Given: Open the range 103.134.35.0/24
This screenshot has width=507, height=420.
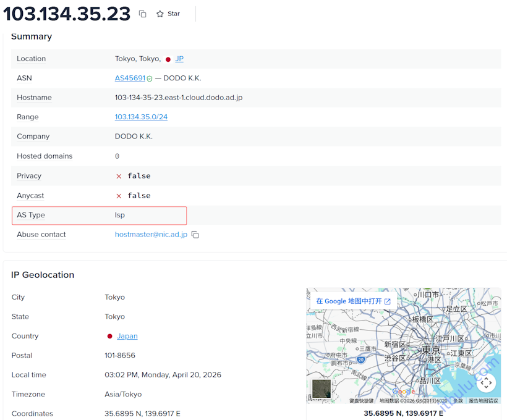Looking at the screenshot, I should click(140, 117).
